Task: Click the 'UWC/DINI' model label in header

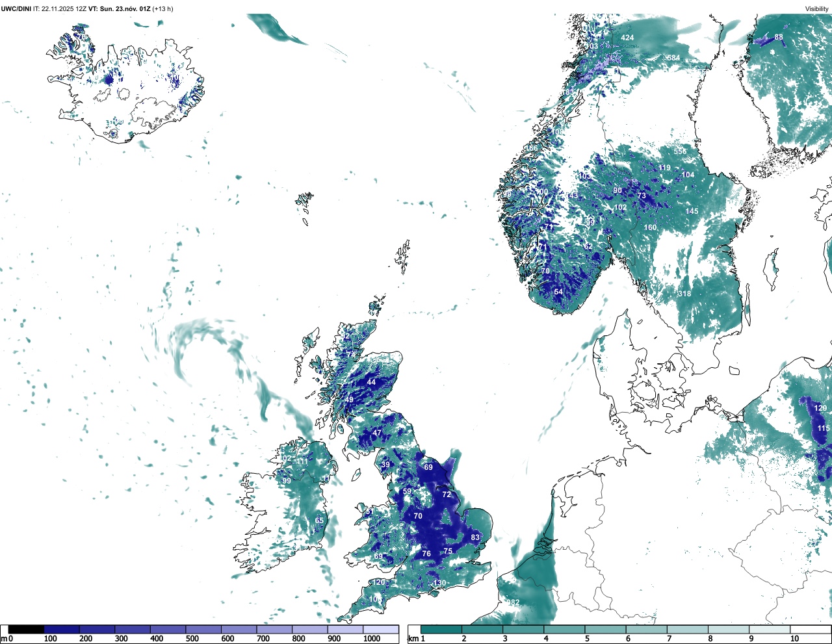Action: 16,8
